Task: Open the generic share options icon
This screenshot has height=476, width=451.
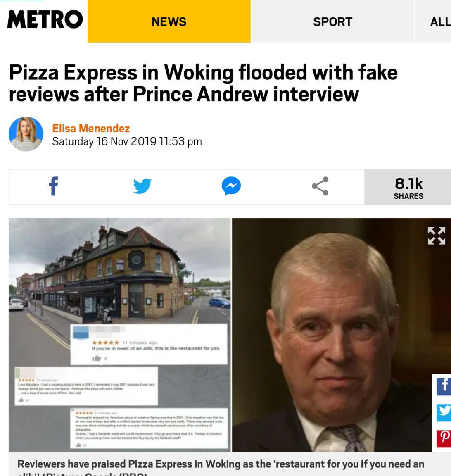Action: click(x=320, y=186)
